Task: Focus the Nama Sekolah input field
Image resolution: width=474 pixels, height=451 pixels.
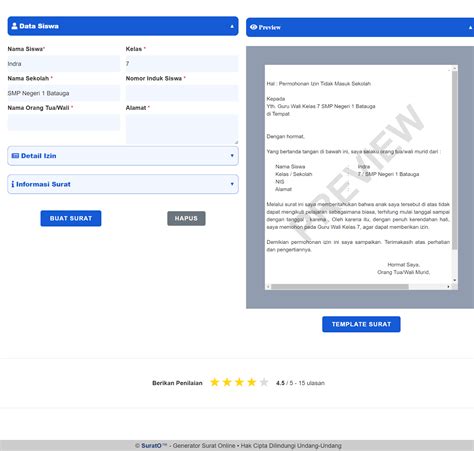Action: click(64, 93)
